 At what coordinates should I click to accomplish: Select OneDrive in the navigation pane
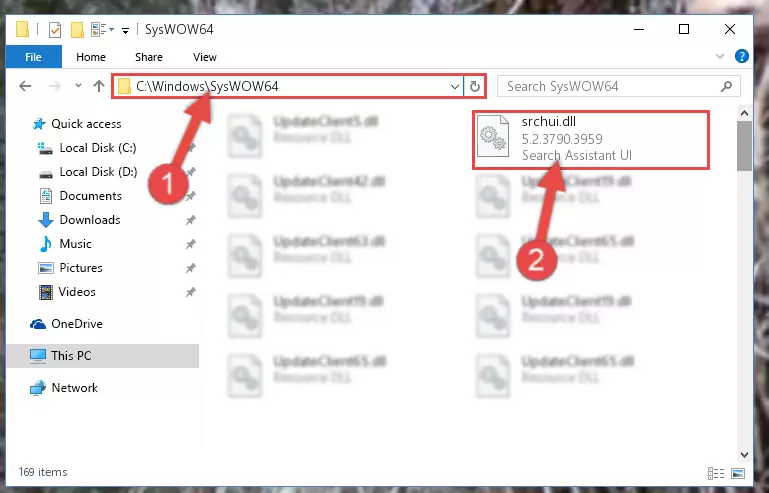pos(77,324)
